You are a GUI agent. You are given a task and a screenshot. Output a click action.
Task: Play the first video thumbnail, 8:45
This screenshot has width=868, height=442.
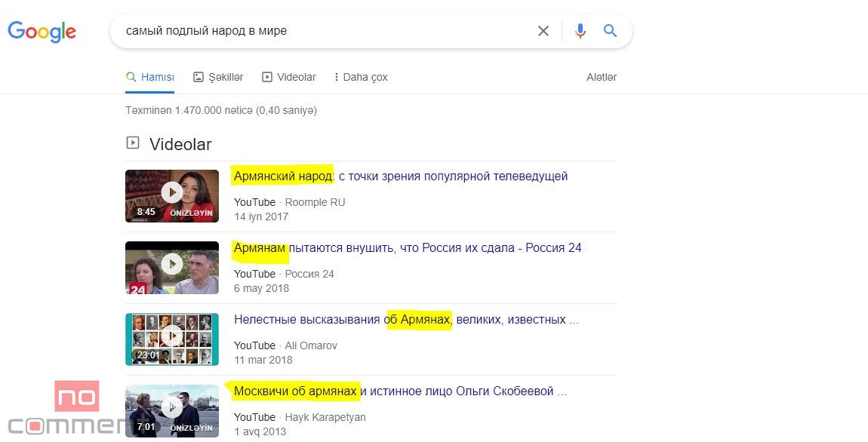[172, 194]
